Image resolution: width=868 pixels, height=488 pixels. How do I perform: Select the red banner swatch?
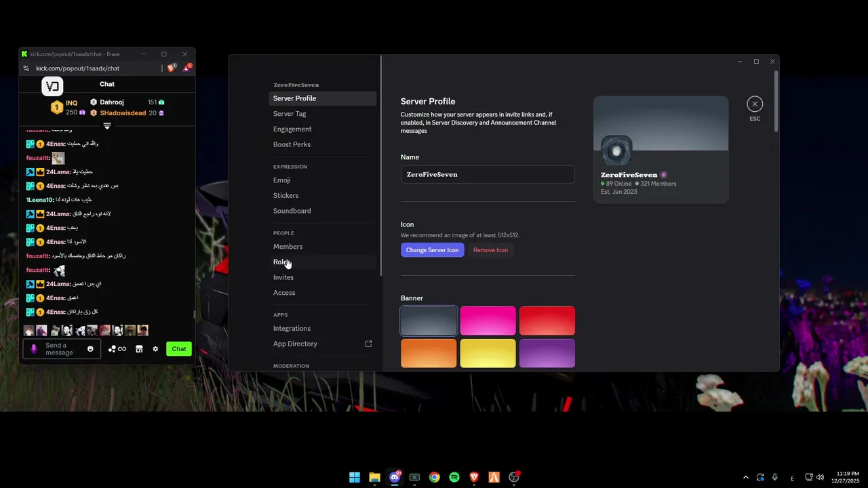[547, 321]
